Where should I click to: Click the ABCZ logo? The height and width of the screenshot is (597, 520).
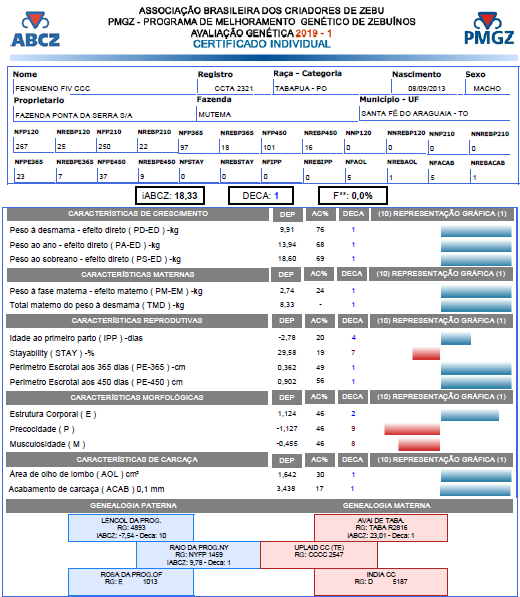coord(35,29)
